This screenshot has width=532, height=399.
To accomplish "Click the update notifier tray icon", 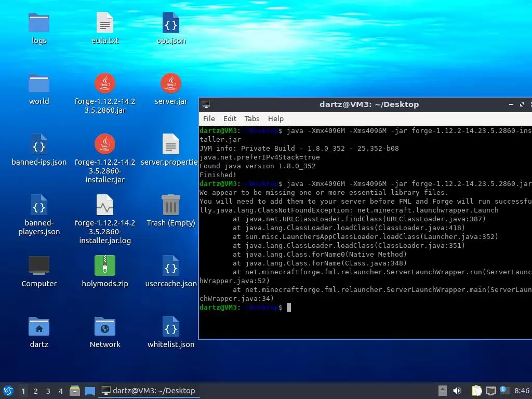I will click(503, 390).
